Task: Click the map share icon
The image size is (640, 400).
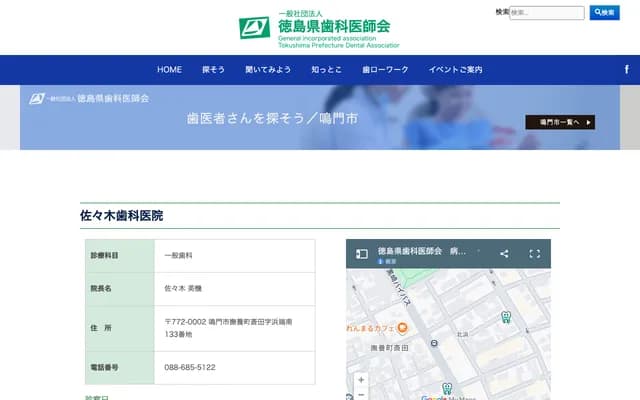Action: tap(504, 254)
